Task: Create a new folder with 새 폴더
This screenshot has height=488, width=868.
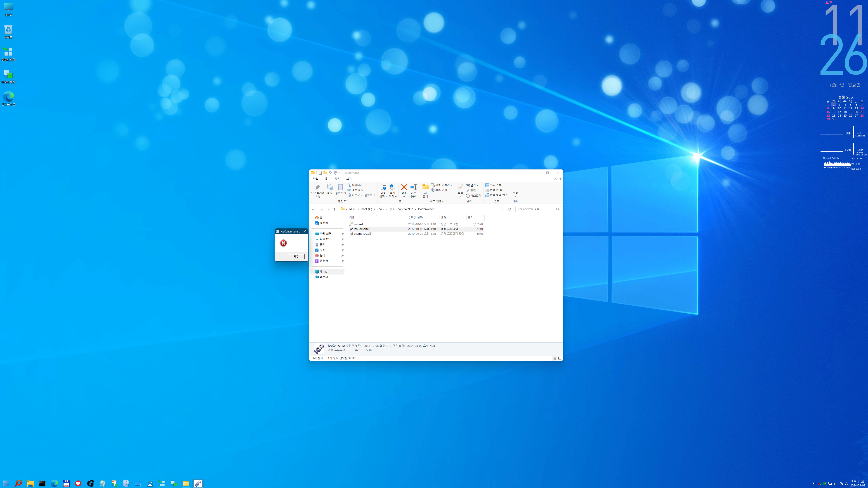Action: [x=426, y=191]
